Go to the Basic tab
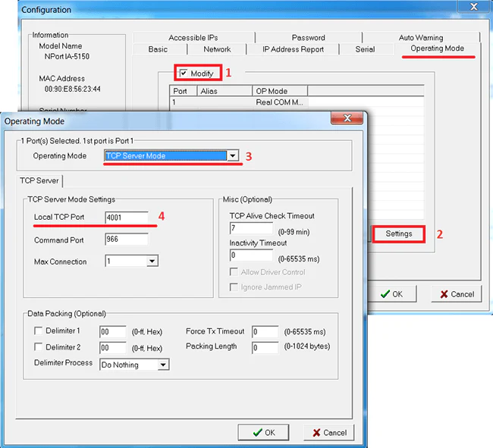Viewport: 493px width, 448px height. pyautogui.click(x=159, y=49)
